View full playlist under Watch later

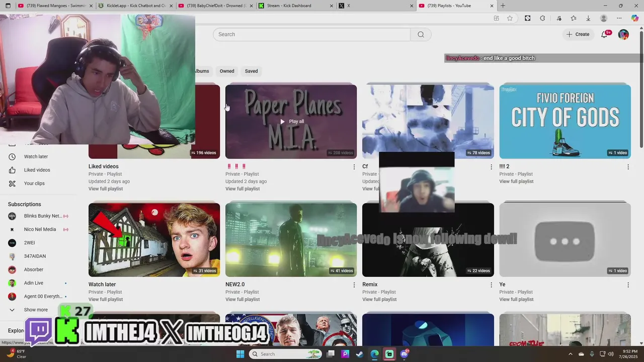tap(106, 300)
